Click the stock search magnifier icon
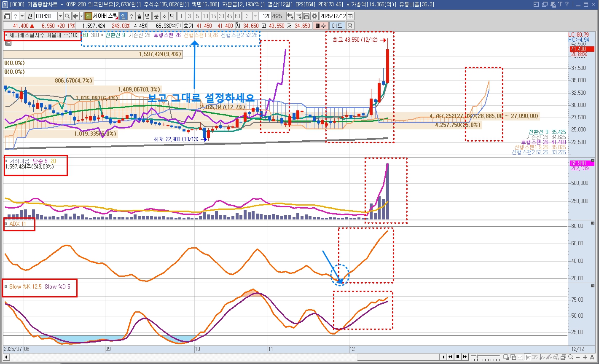The width and height of the screenshot is (599, 364). tap(67, 16)
